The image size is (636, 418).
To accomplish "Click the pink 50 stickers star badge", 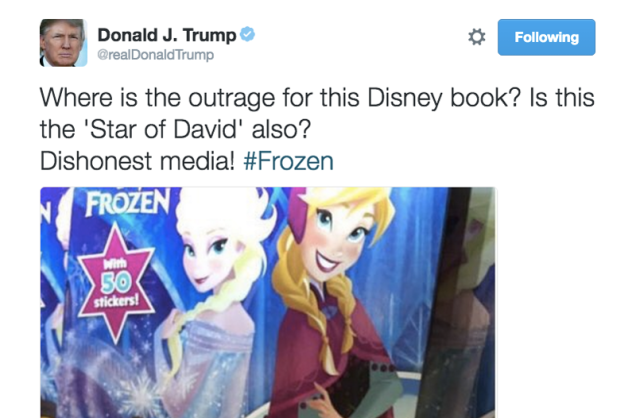I will click(x=116, y=282).
